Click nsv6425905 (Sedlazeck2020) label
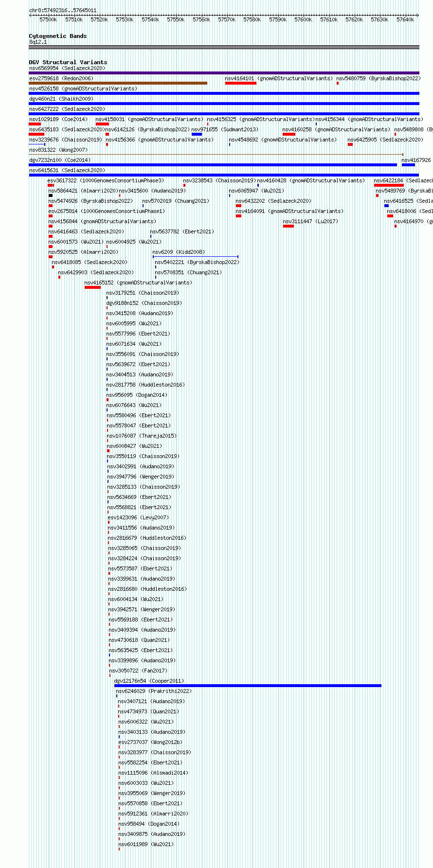The image size is (433, 868). tap(385, 140)
